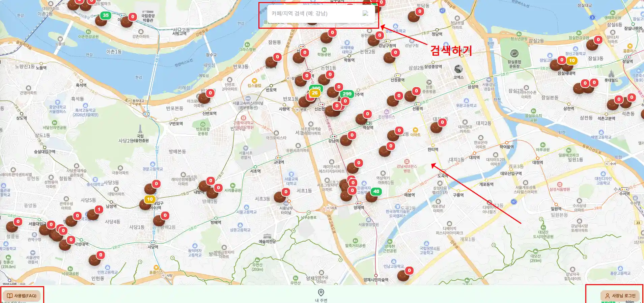
Task: Tap the 내 주변 location pin icon
Action: pyautogui.click(x=321, y=292)
